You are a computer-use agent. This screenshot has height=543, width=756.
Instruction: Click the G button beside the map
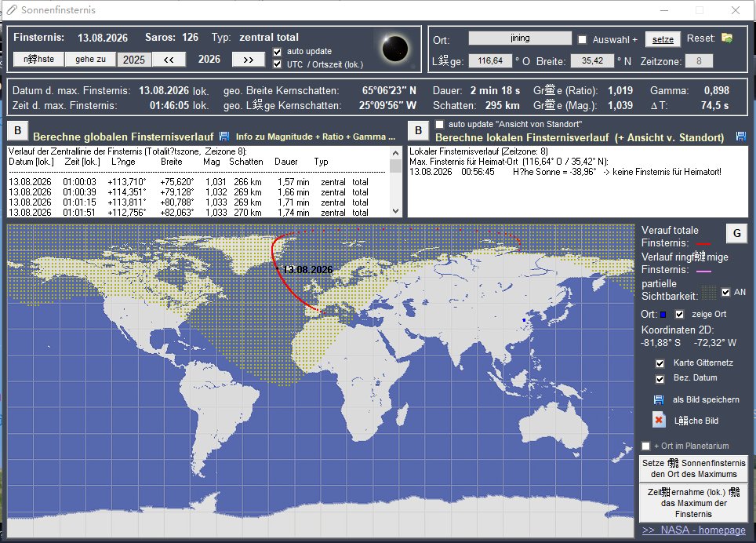[736, 233]
